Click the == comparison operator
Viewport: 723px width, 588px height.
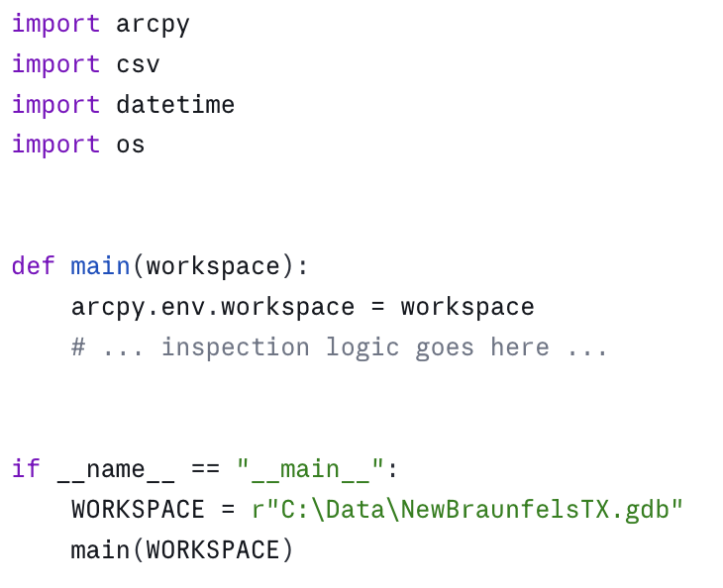click(x=204, y=469)
